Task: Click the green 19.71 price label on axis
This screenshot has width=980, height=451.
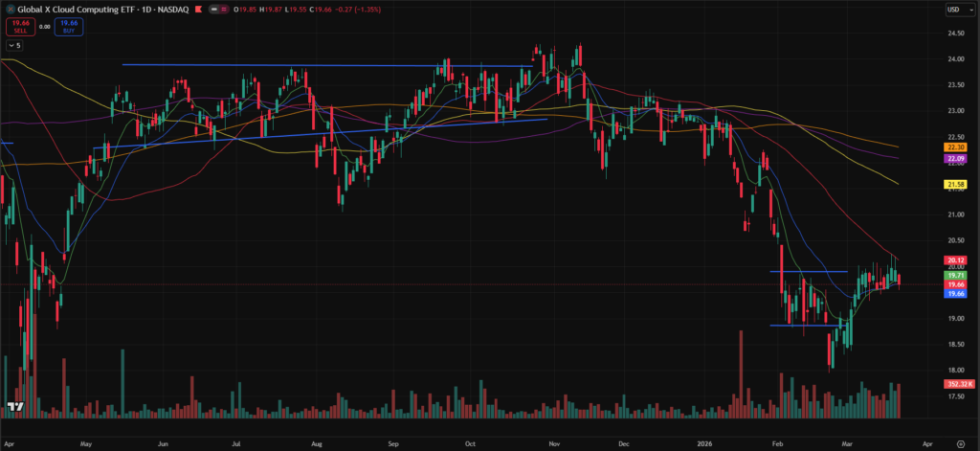Action: tap(956, 274)
